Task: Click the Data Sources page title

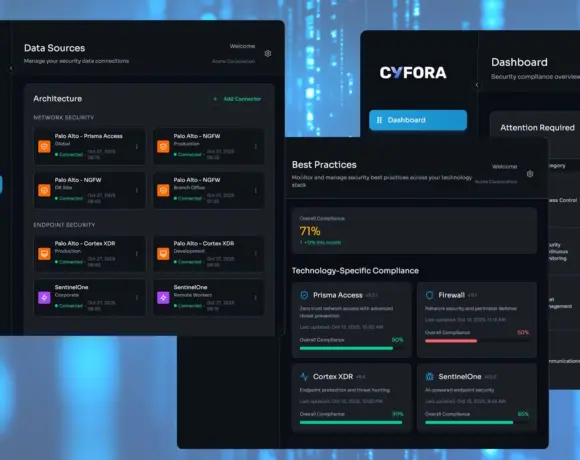Action: [54, 48]
